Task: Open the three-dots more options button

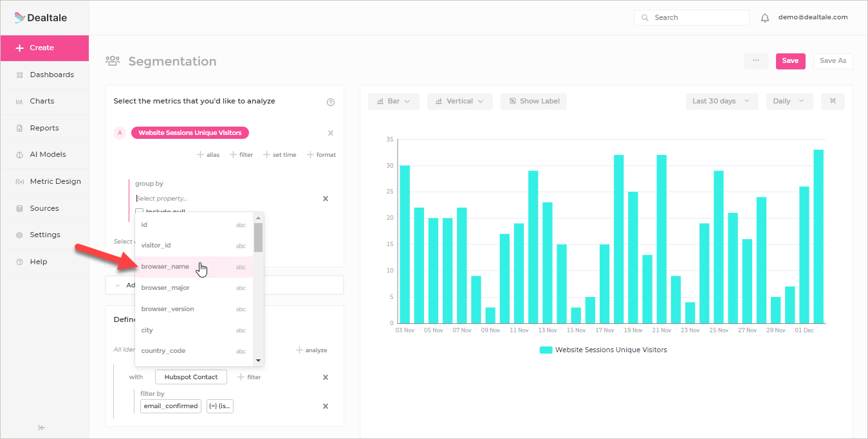Action: 756,61
